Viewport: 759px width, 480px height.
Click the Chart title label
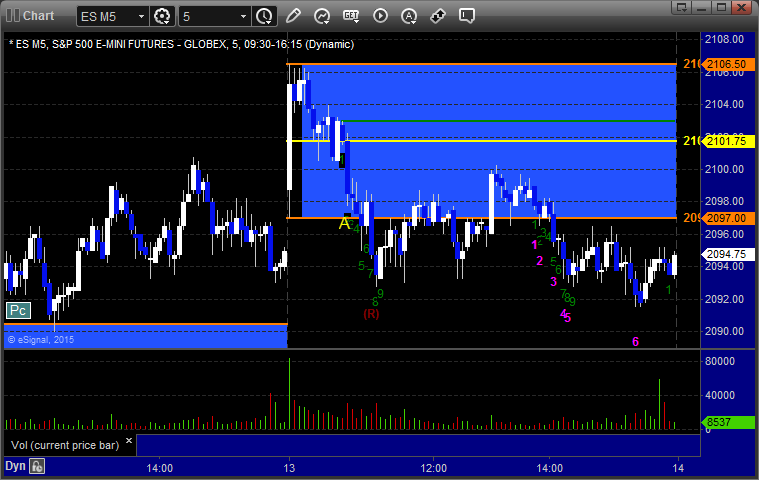(39, 15)
